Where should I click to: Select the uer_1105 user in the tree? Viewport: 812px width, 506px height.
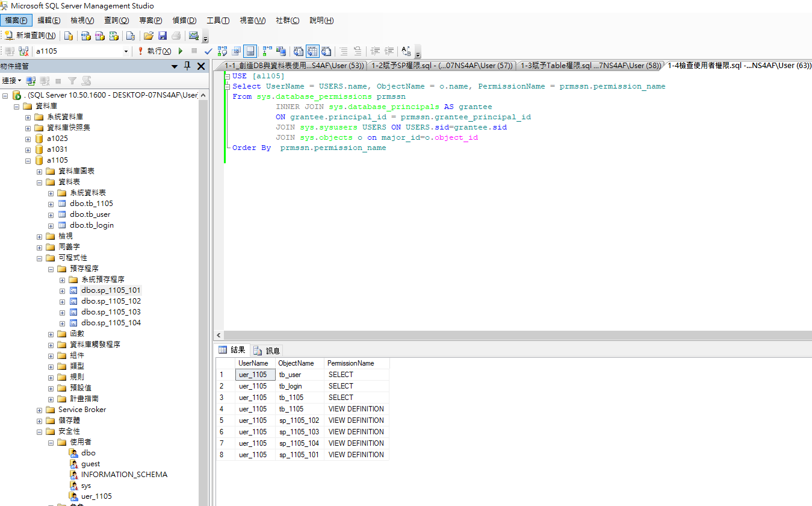click(x=96, y=496)
